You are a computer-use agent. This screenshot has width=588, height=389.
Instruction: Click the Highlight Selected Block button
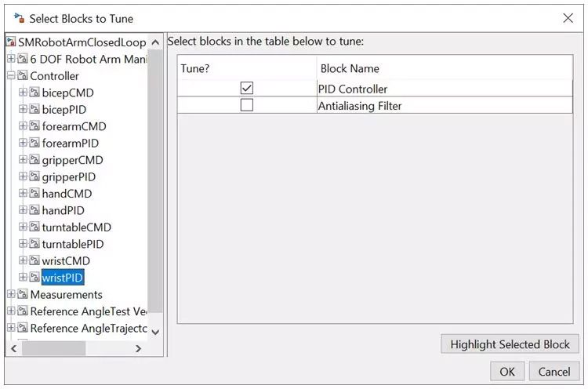pos(510,344)
